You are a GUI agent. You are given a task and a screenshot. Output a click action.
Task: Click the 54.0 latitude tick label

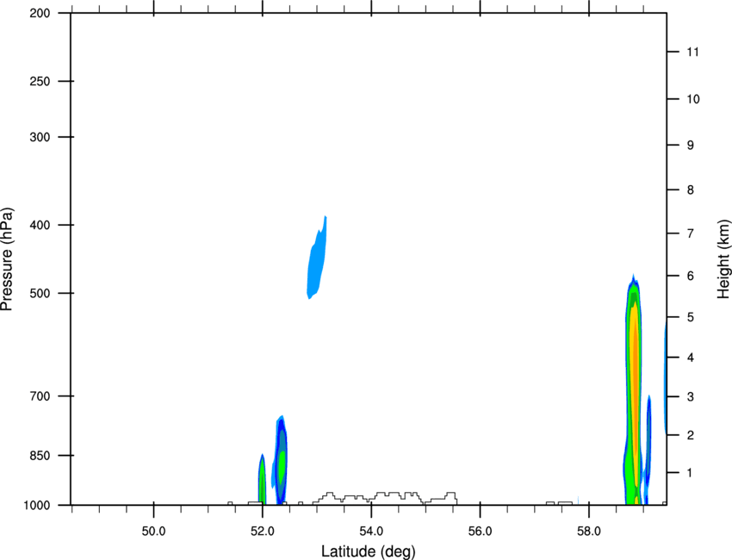pyautogui.click(x=371, y=532)
